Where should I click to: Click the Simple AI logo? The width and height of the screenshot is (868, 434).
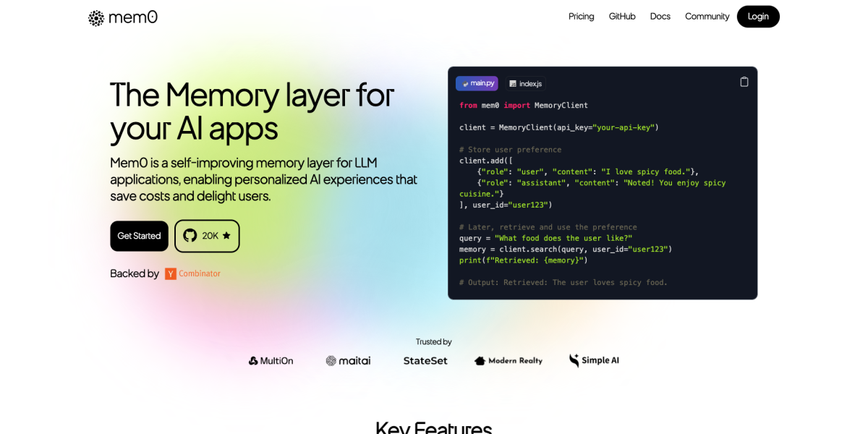[x=594, y=360]
